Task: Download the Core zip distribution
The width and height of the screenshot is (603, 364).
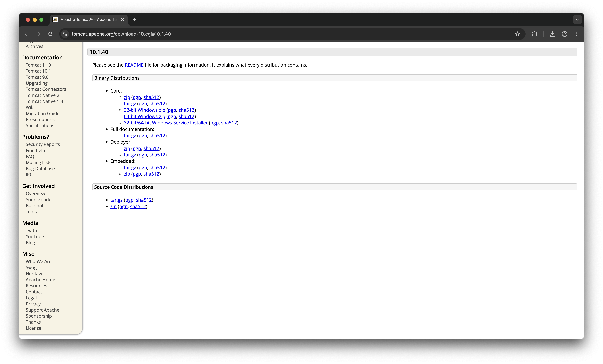Action: 127,97
